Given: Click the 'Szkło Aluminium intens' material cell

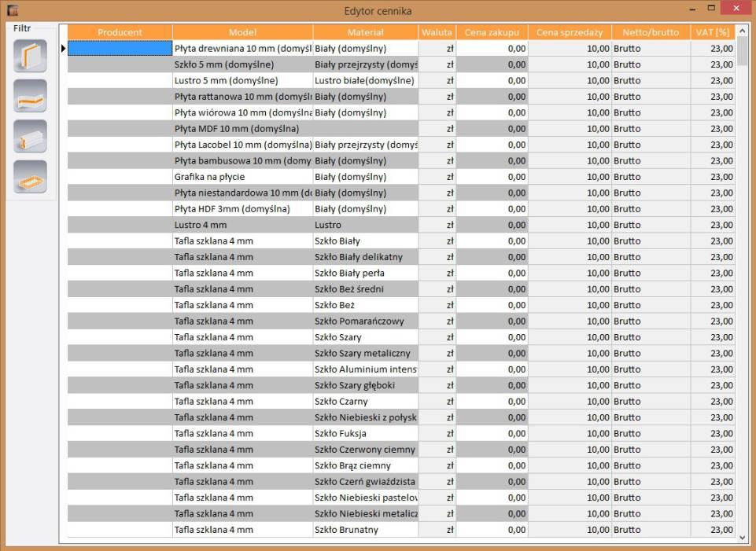Looking at the screenshot, I should (366, 369).
